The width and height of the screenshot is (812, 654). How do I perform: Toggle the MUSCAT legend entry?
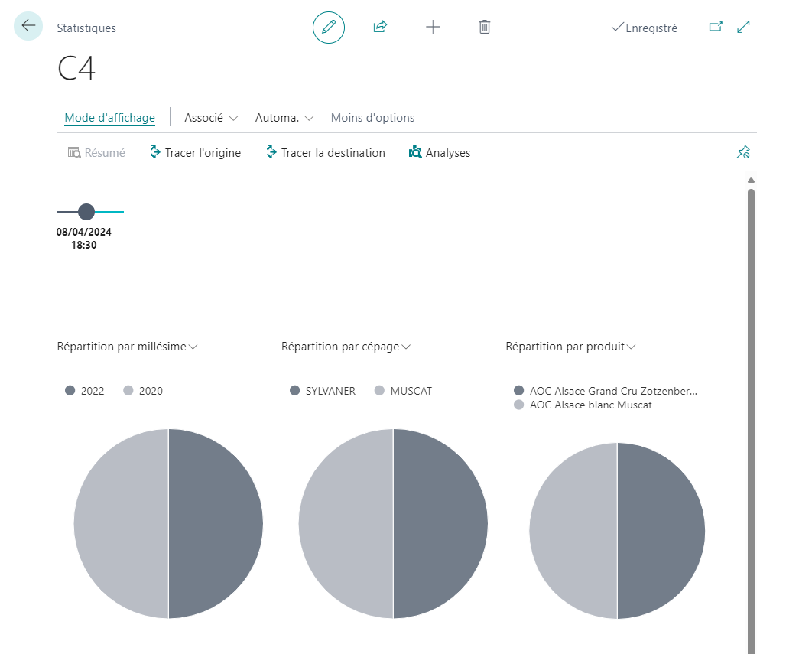404,391
